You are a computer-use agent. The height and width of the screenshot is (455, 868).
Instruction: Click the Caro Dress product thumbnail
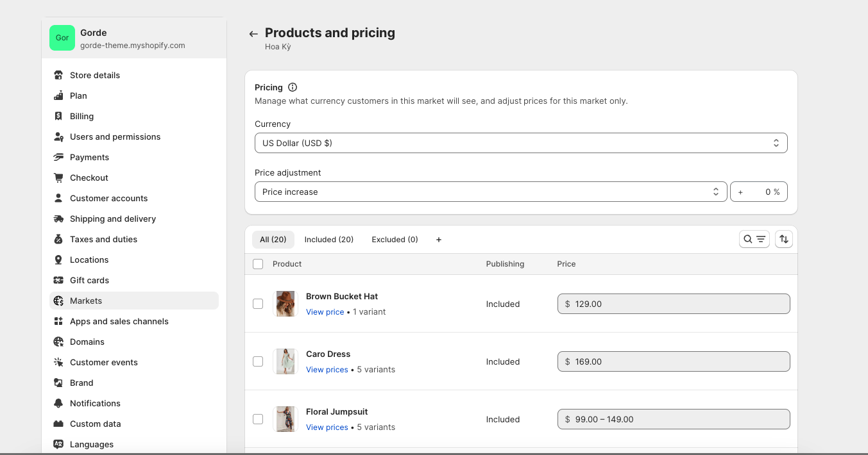click(285, 361)
